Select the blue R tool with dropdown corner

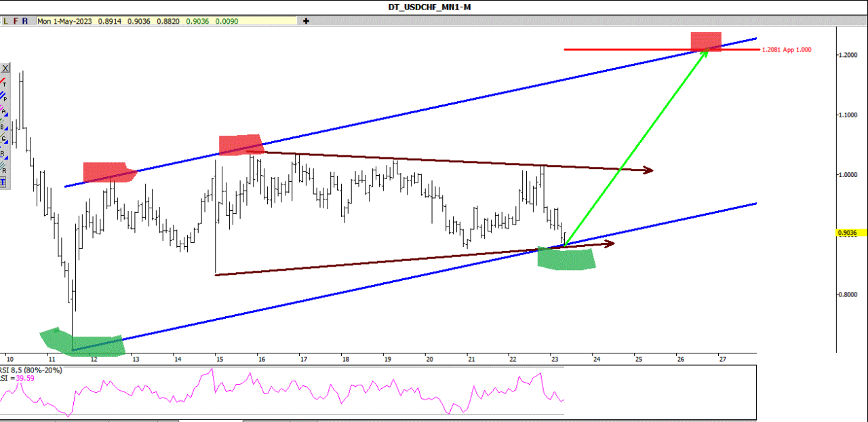tap(4, 153)
